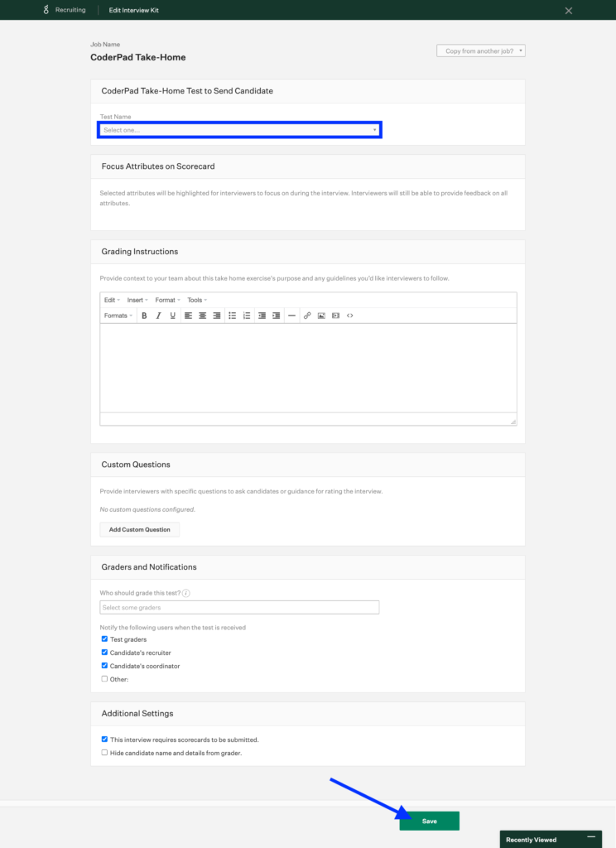Insert a hyperlink using the link icon
This screenshot has width=616, height=848.
(306, 316)
